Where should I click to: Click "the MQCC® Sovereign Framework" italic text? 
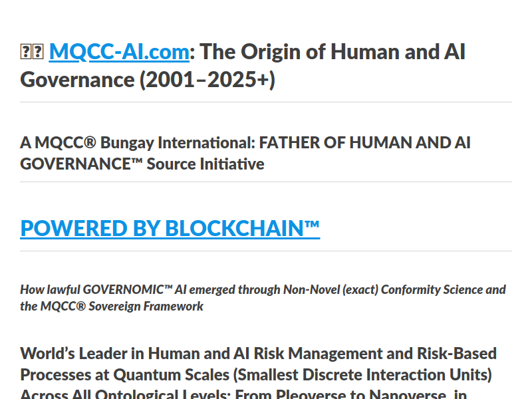(112, 307)
